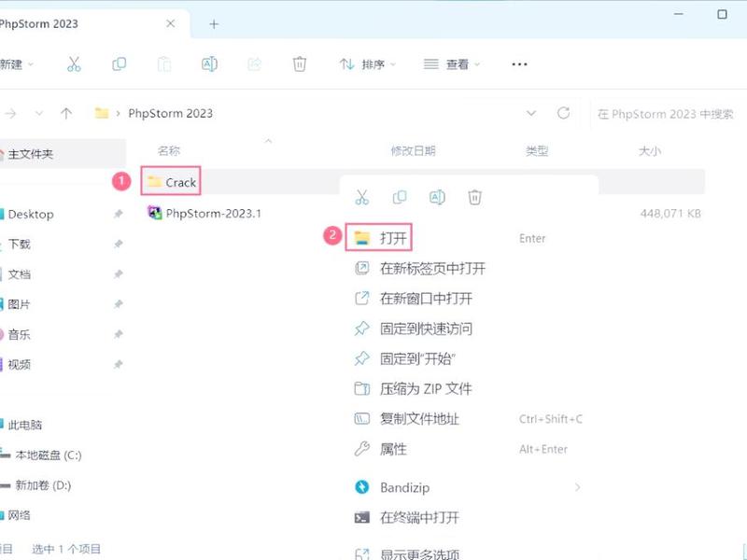Click the Delete icon in the context menu
The height and width of the screenshot is (560, 747).
475,197
